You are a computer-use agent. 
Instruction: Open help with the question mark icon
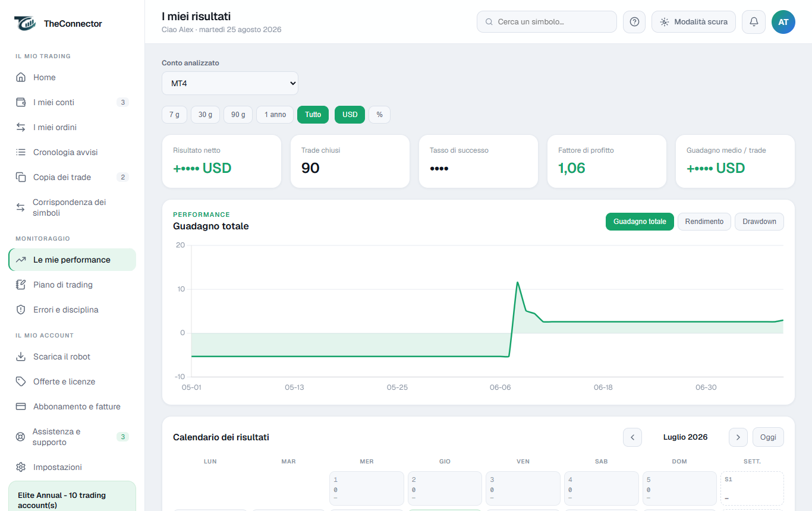pos(634,22)
